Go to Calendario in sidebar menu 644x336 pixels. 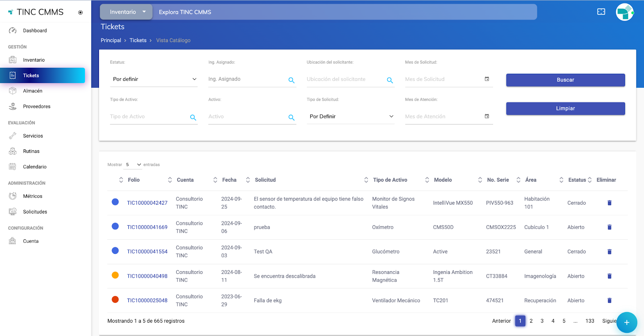tap(35, 167)
